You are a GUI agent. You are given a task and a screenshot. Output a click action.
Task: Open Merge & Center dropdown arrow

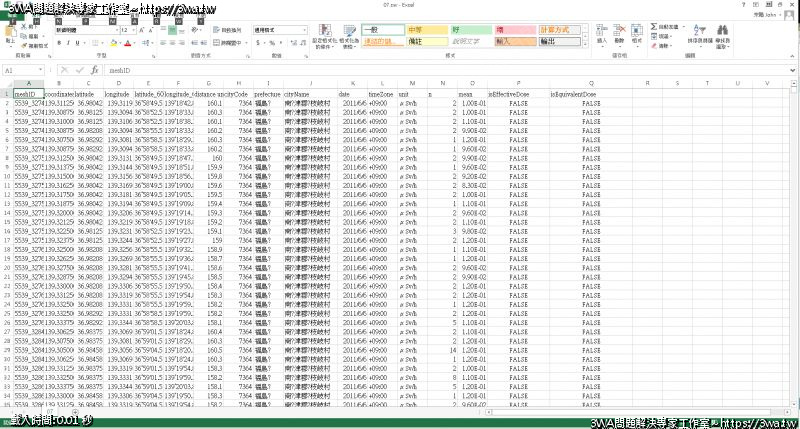coord(246,43)
